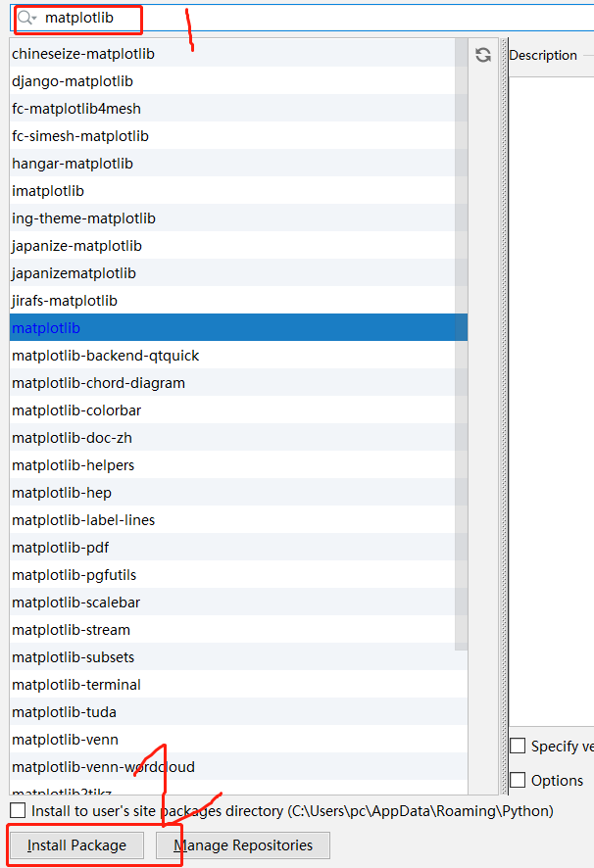The height and width of the screenshot is (868, 594).
Task: Select matplotlib-terminal package
Action: pos(238,685)
